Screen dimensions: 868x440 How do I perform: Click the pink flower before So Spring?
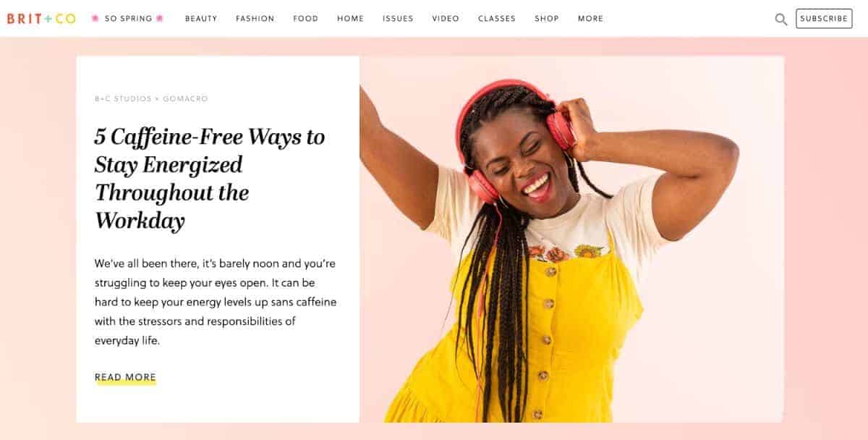95,19
